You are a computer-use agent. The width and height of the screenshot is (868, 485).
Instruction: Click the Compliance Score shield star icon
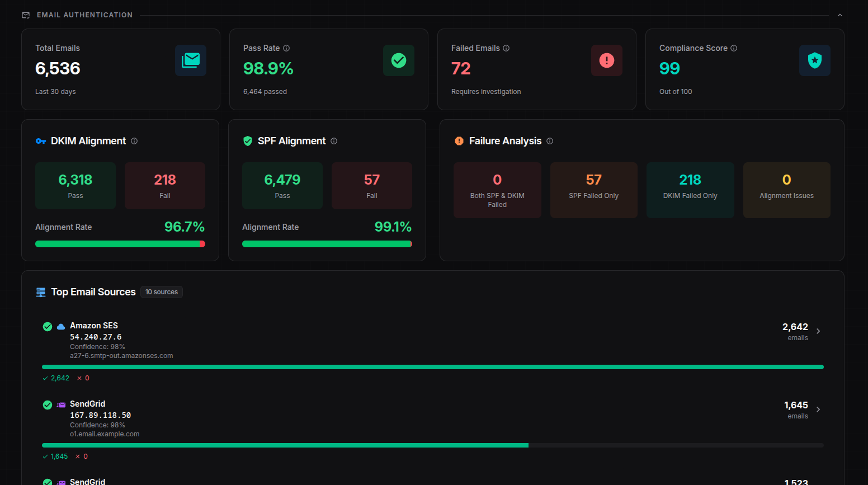click(x=815, y=60)
